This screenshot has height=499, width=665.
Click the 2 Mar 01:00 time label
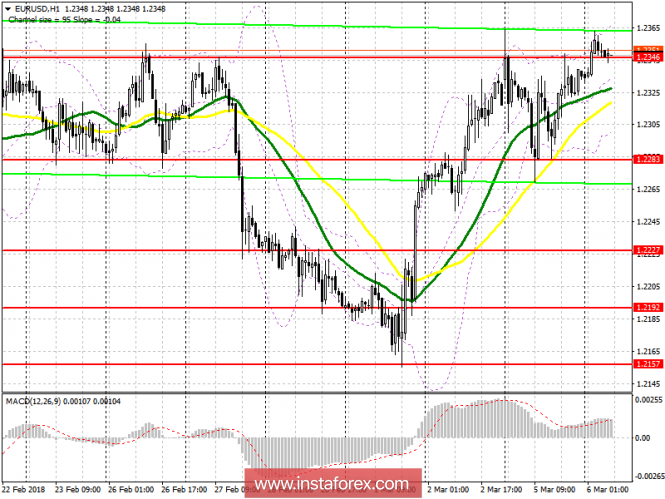click(x=449, y=490)
